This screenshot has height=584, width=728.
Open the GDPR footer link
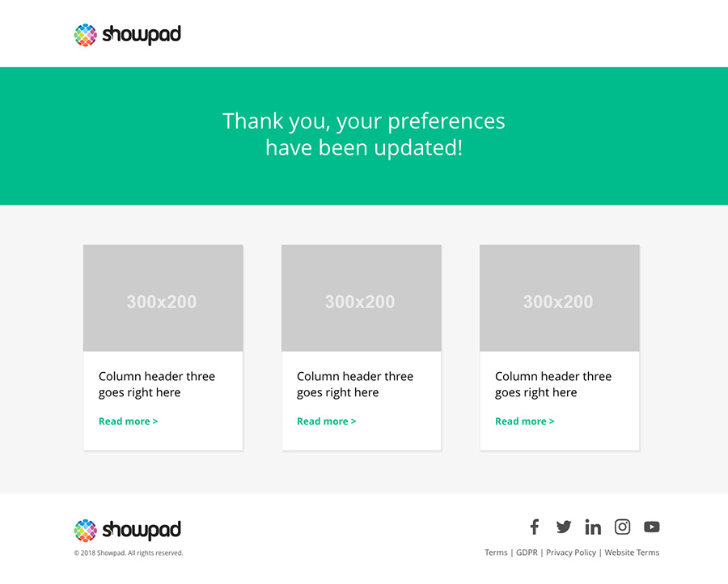click(x=527, y=552)
